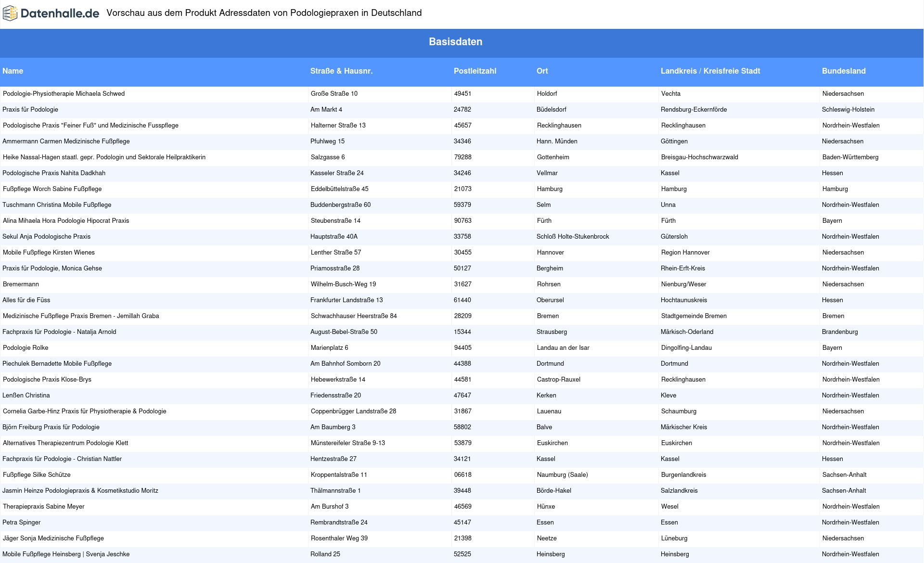Viewport: 924px width, 563px height.
Task: Click Therapiepraxis Sabine Meyer
Action: (44, 507)
